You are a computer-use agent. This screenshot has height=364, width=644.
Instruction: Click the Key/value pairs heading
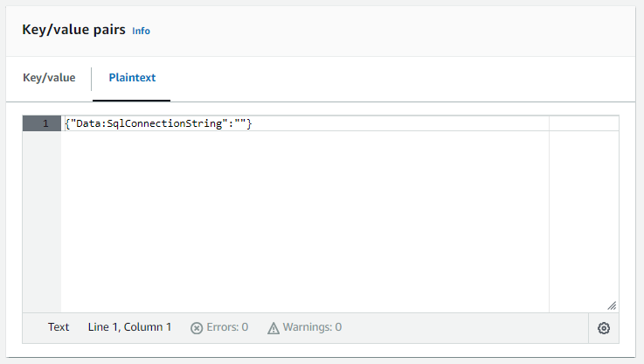click(x=73, y=30)
